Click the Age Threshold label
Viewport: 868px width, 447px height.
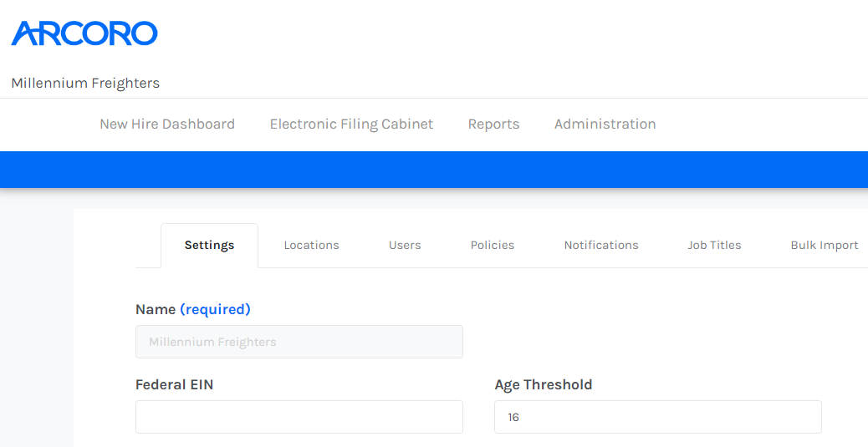544,384
